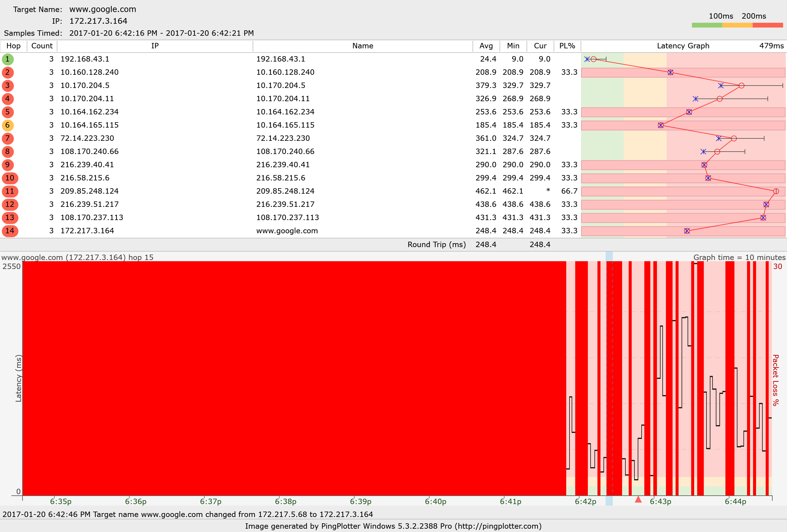The width and height of the screenshot is (787, 532).
Task: Click the red hop 2 circle icon
Action: [8, 72]
